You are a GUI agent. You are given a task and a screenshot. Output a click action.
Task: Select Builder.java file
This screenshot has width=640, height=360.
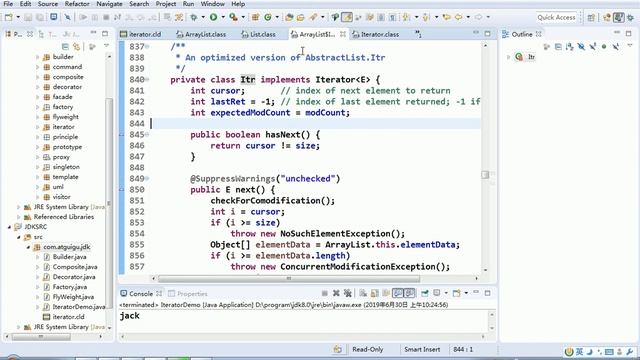pos(65,257)
